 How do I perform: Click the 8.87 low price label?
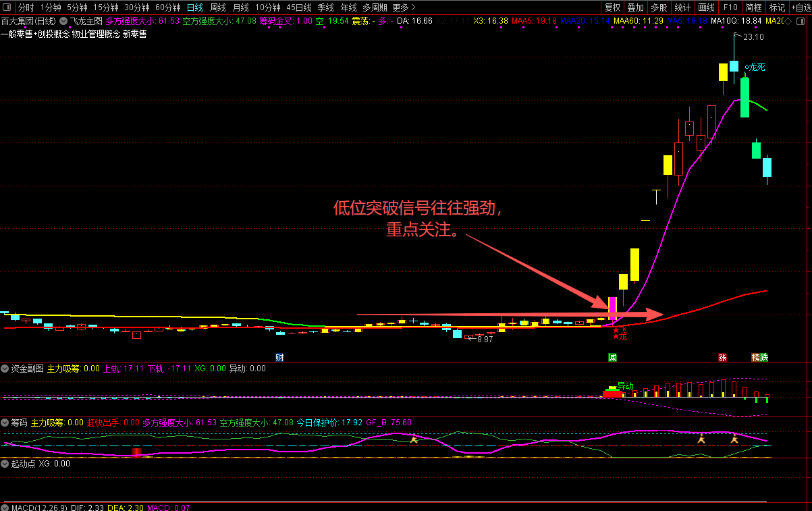(485, 340)
